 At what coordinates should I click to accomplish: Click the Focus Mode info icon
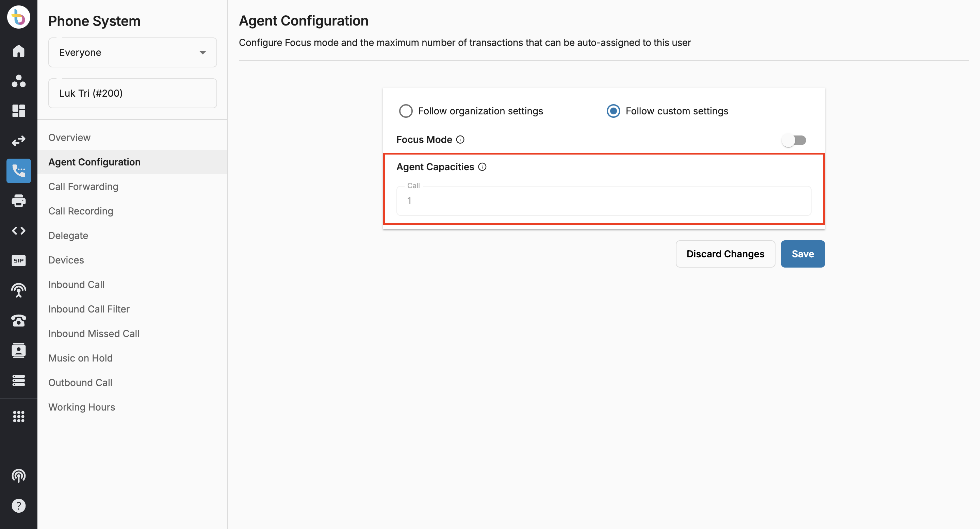(460, 140)
